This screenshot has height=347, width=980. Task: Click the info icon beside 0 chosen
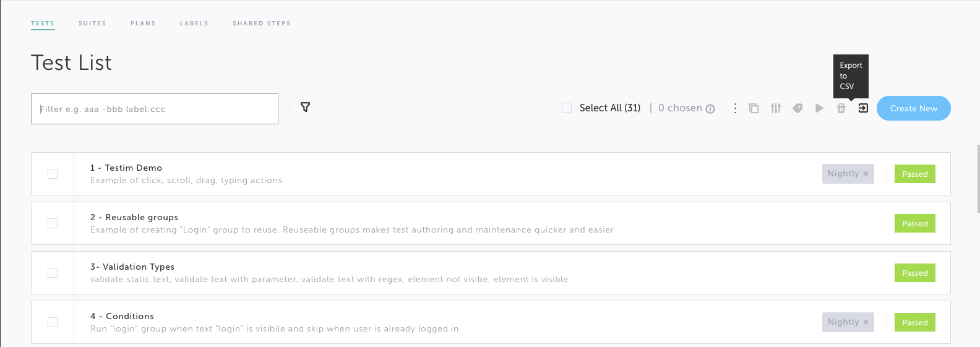[x=710, y=109]
